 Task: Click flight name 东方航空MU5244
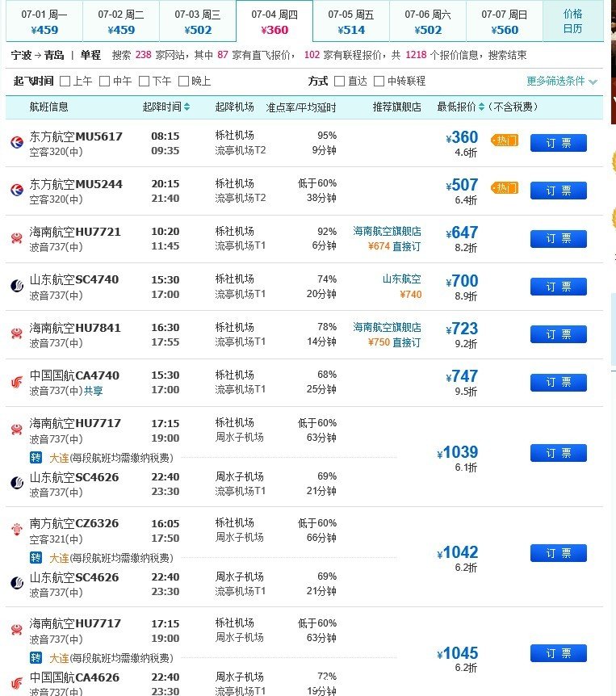[x=76, y=184]
